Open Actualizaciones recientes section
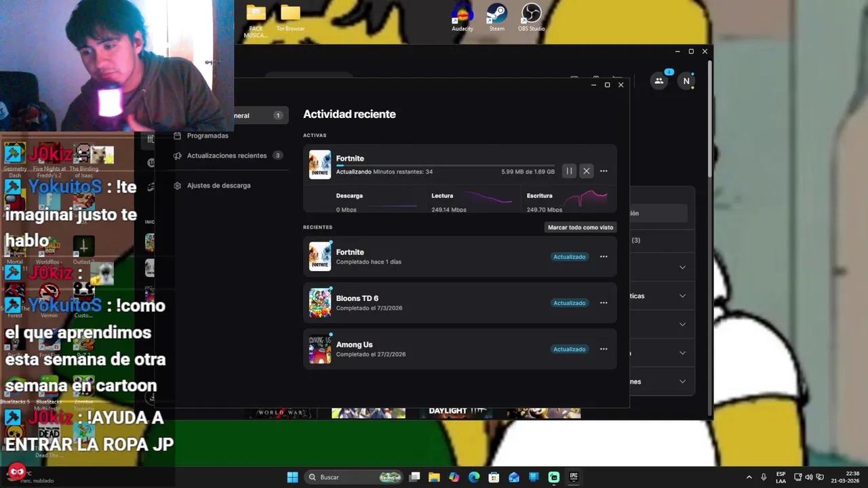Viewport: 868px width, 488px height. point(226,156)
